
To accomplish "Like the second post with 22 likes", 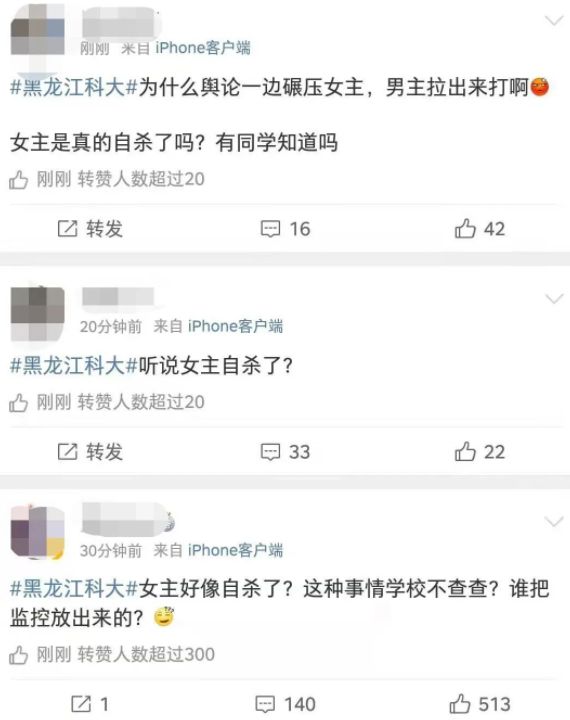I will click(480, 452).
